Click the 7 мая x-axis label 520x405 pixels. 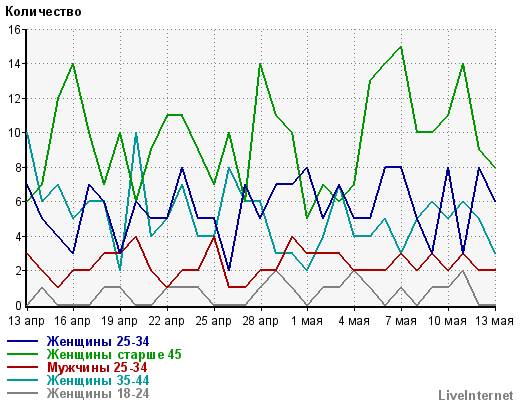(x=401, y=321)
